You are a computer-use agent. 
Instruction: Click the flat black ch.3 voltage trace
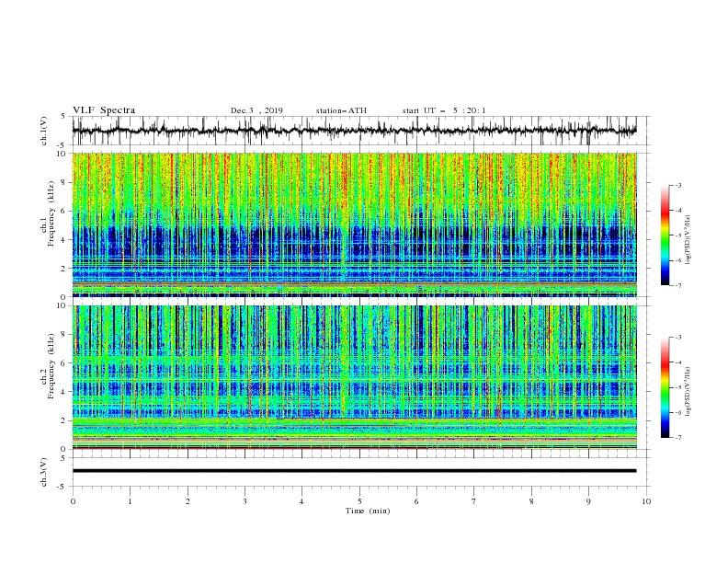click(354, 471)
